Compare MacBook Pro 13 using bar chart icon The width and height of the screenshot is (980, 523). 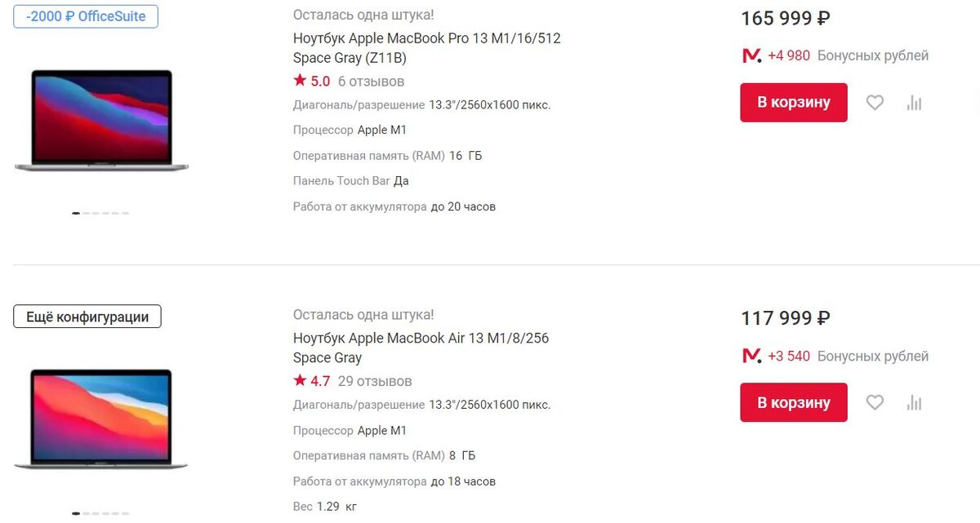pyautogui.click(x=914, y=103)
